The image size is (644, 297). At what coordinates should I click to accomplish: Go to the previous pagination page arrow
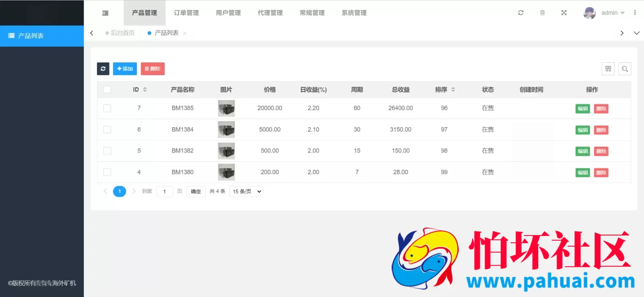105,192
